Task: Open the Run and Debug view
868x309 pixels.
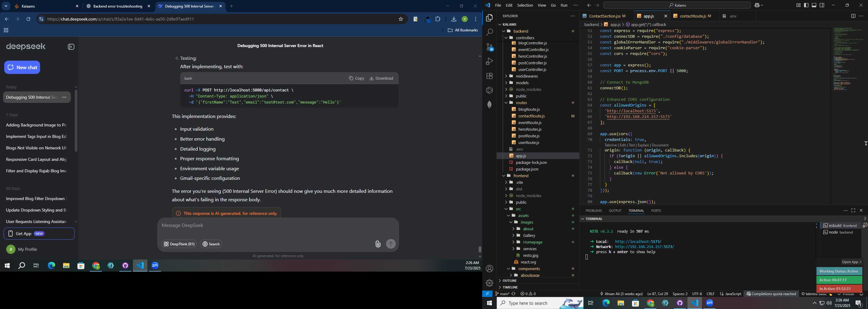Action: click(x=489, y=61)
